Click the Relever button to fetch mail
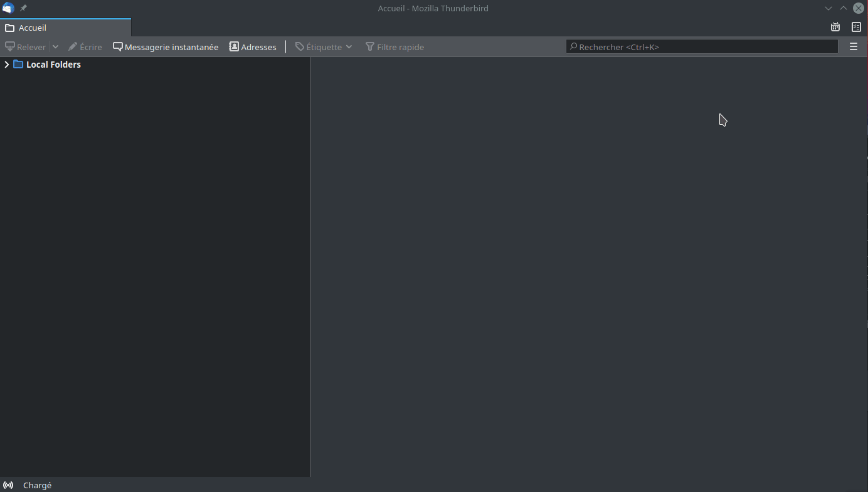The height and width of the screenshot is (492, 868). pyautogui.click(x=26, y=47)
